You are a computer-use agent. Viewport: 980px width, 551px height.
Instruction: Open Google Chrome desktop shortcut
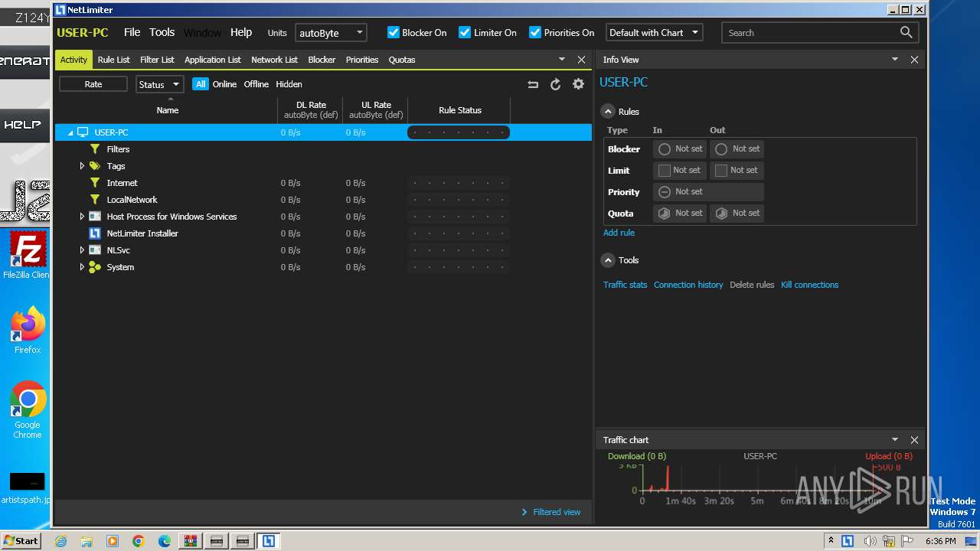tap(28, 410)
